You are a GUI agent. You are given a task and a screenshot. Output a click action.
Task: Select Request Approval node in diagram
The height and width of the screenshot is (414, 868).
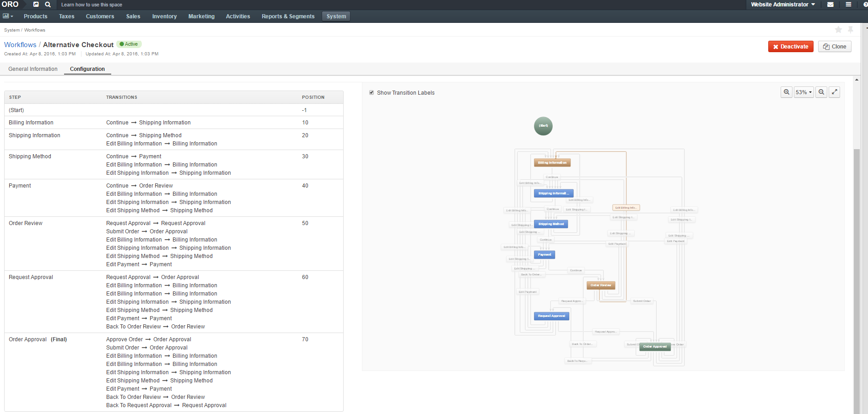(551, 316)
